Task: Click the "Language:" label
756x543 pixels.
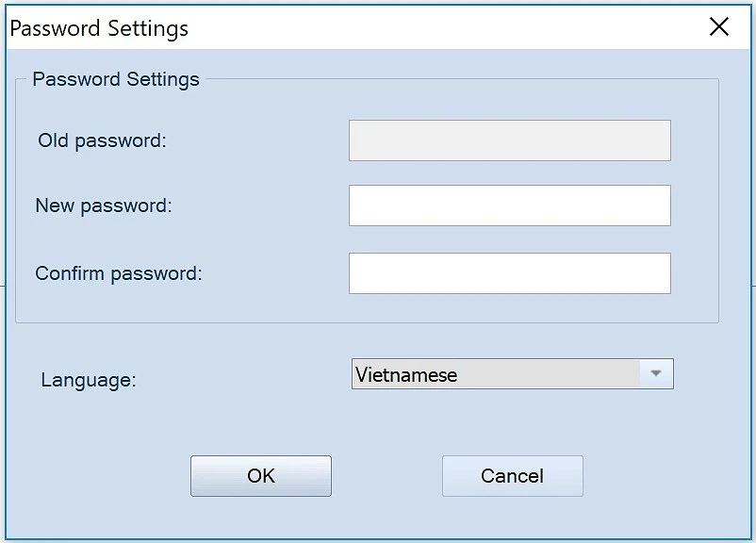Action: (89, 381)
